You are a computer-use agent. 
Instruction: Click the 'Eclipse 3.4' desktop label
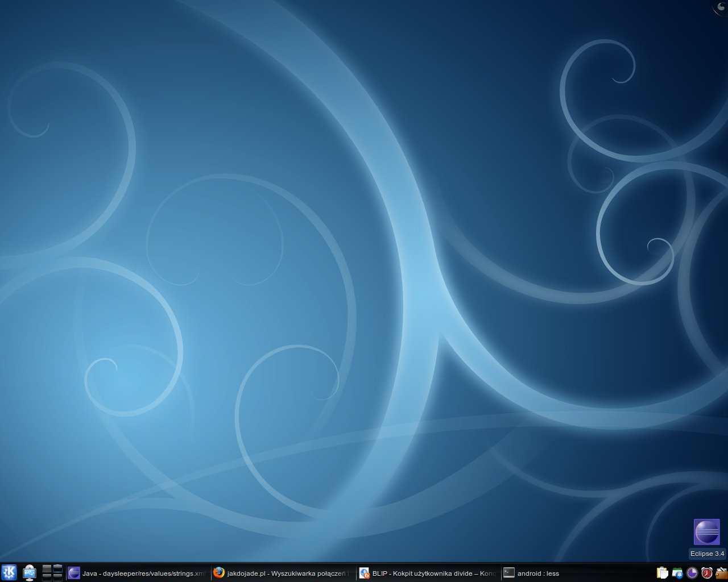click(707, 554)
